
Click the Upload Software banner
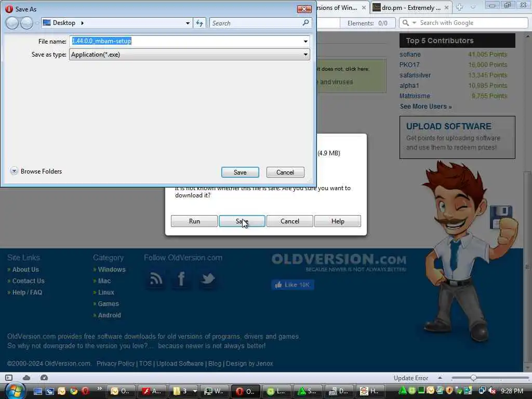tap(457, 137)
